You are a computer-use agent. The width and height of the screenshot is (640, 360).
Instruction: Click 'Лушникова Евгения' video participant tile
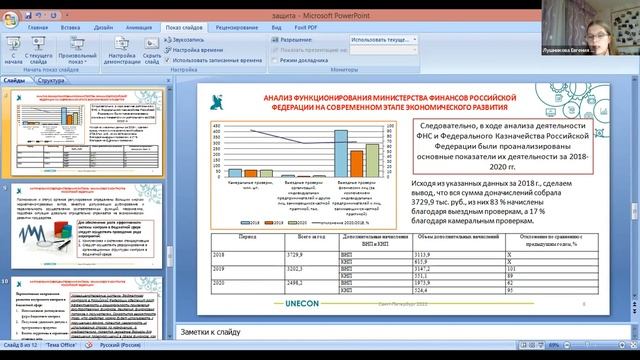[x=591, y=28]
